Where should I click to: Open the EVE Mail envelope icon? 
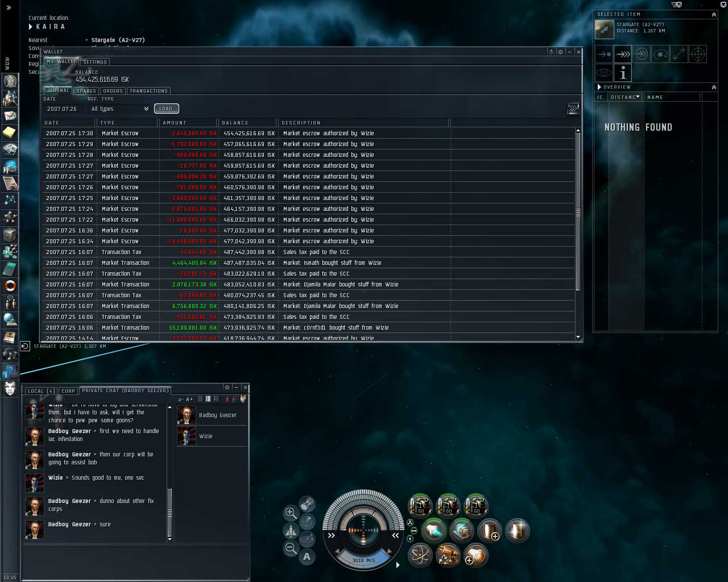pos(10,115)
